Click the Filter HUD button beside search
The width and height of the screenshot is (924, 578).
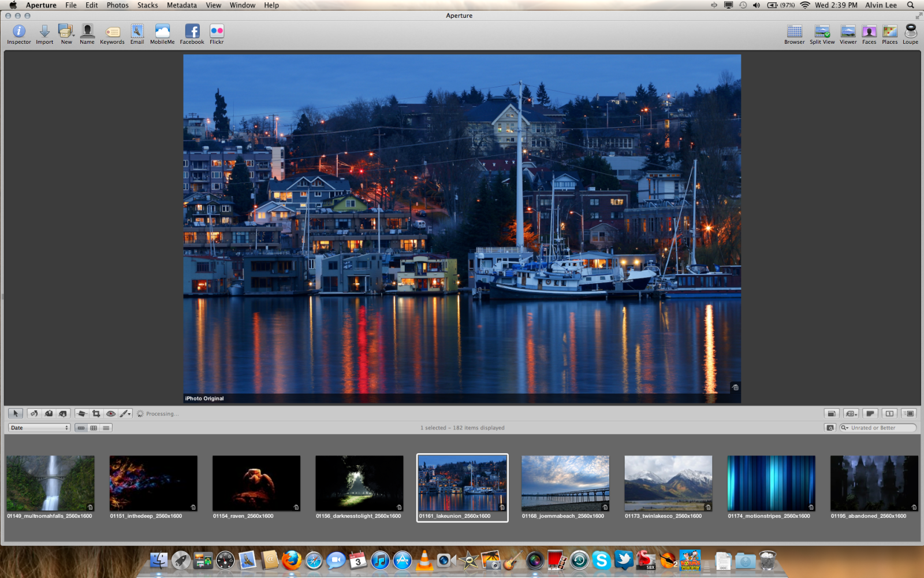pos(830,428)
